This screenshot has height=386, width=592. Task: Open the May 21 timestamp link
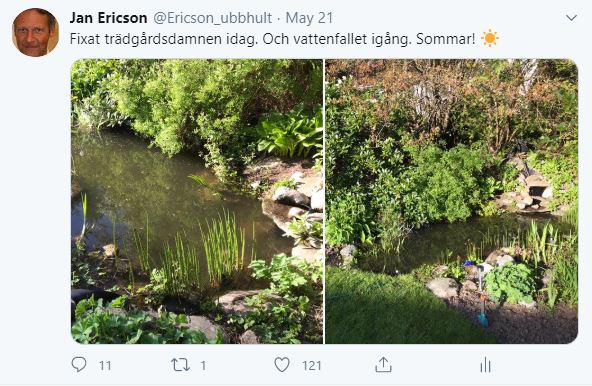point(309,18)
